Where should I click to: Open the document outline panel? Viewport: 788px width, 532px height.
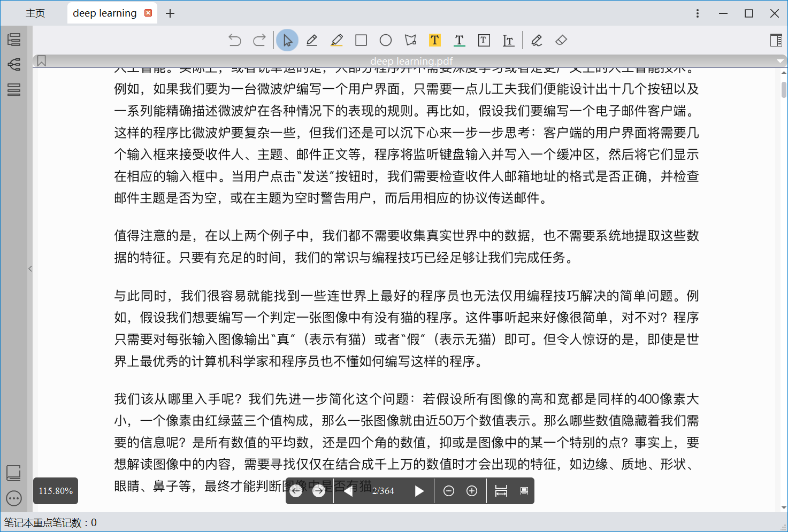pyautogui.click(x=14, y=40)
